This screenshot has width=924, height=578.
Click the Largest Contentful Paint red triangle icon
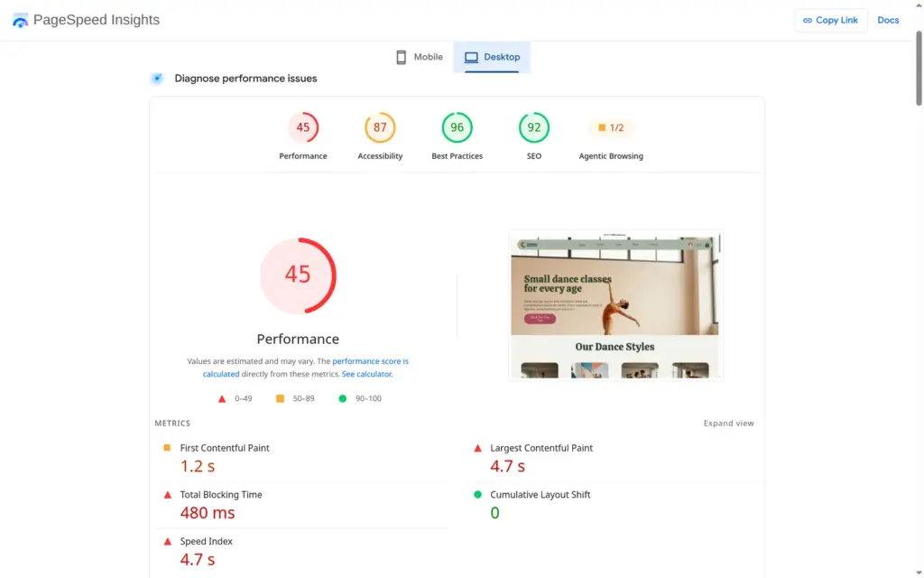[478, 448]
